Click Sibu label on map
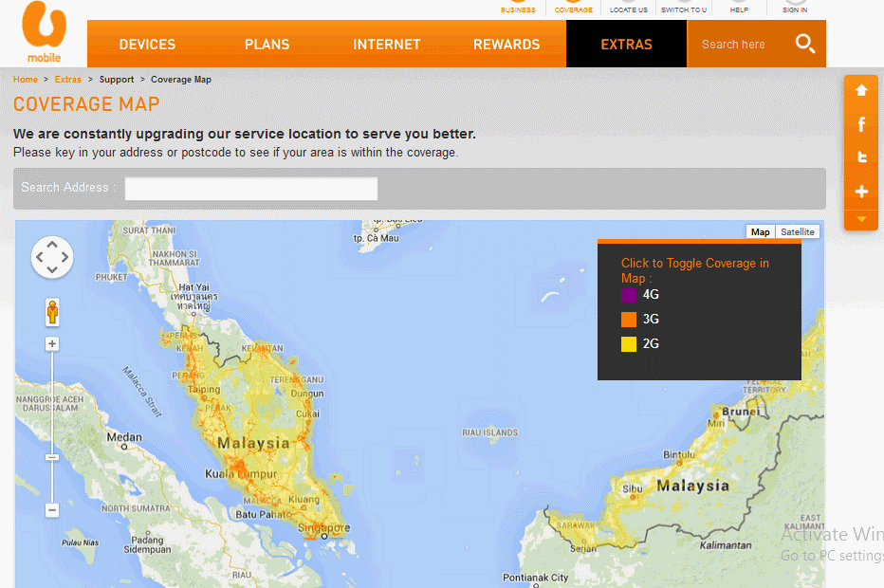884x588 pixels. point(632,488)
